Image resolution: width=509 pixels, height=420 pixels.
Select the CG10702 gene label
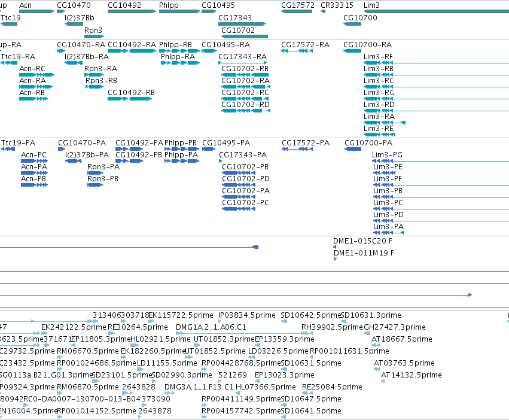click(x=238, y=30)
